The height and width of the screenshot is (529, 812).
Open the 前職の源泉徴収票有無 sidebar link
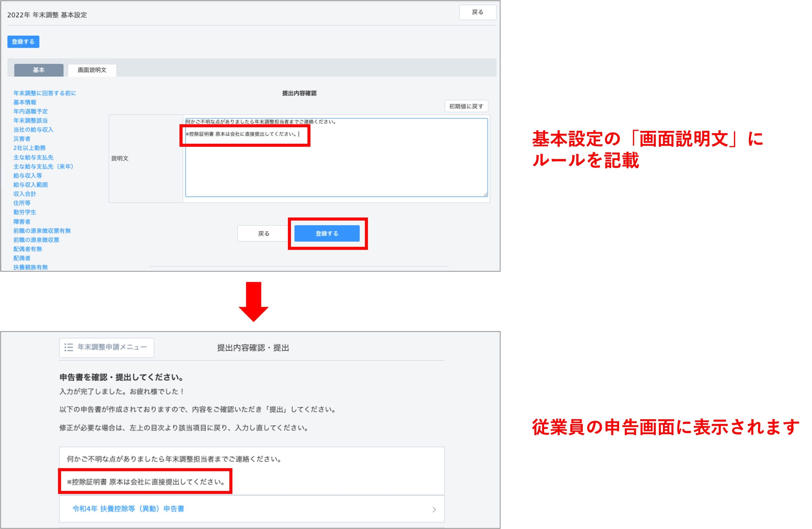(42, 231)
